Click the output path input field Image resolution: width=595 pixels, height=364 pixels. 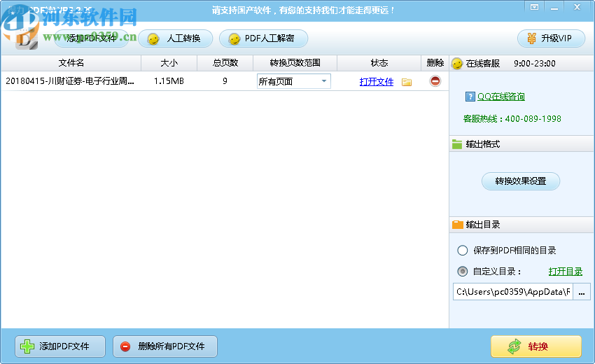(513, 291)
